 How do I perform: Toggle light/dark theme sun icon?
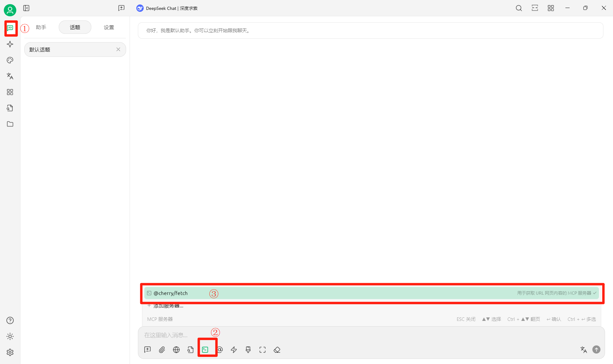(x=10, y=336)
